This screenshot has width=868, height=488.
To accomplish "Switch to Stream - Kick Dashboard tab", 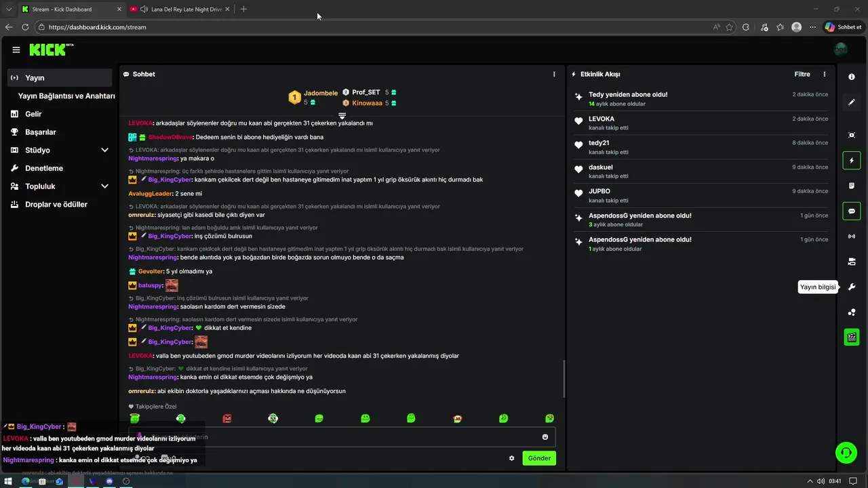I will 71,9.
